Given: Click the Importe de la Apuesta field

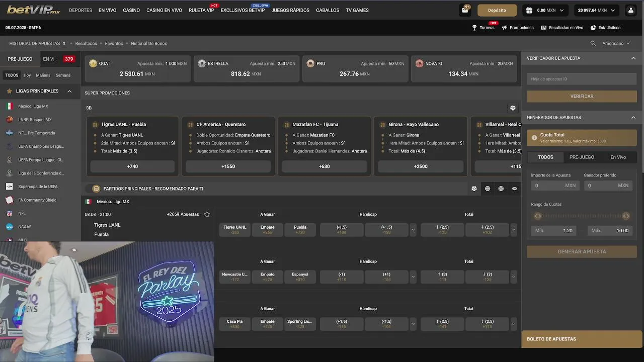Looking at the screenshot, I should [x=555, y=186].
